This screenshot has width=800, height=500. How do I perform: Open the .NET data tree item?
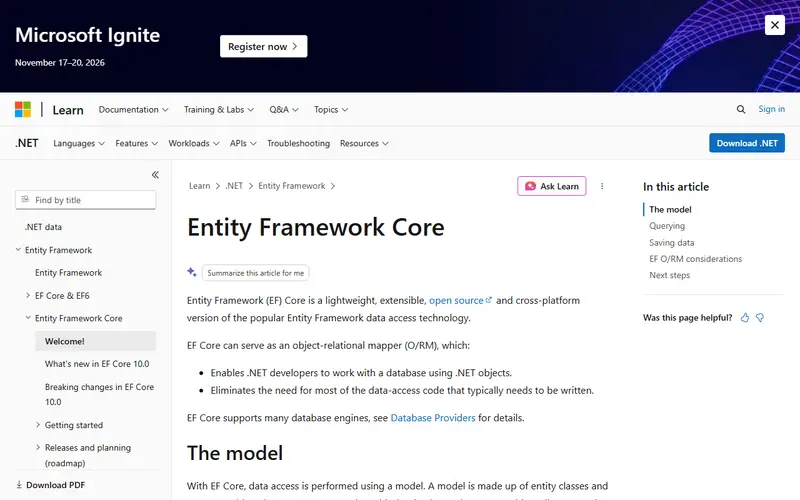[43, 227]
